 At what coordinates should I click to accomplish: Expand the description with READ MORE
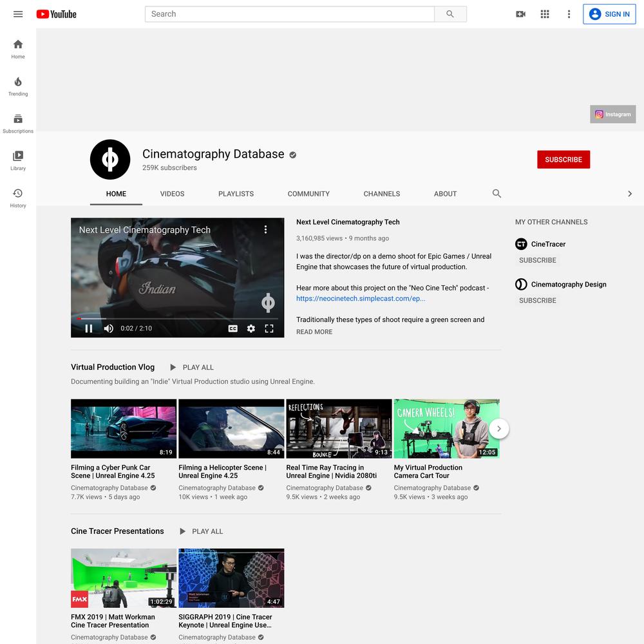[x=314, y=332]
